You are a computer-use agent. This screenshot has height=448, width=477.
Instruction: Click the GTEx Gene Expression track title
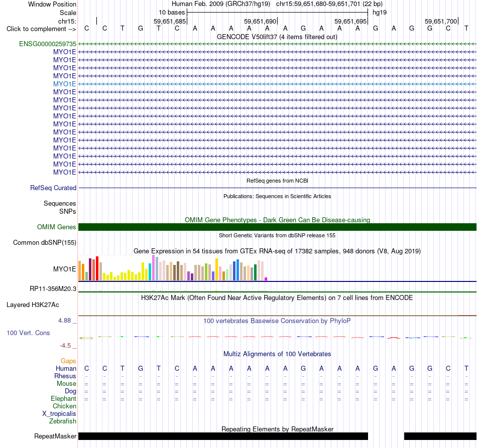pyautogui.click(x=277, y=251)
